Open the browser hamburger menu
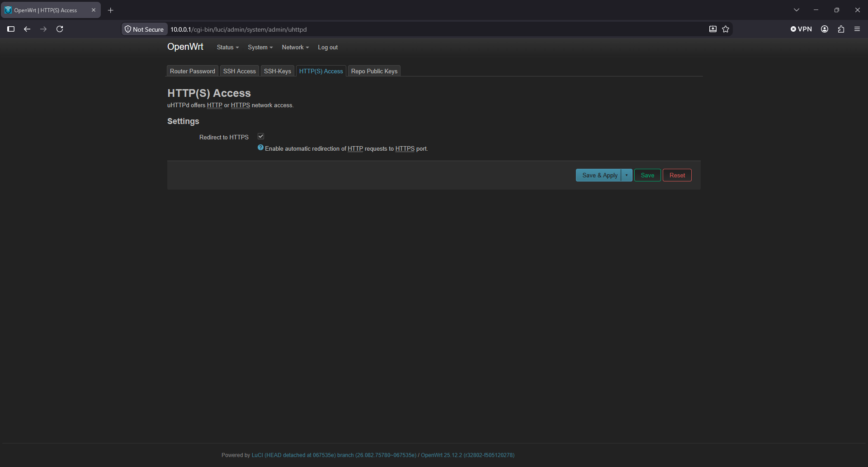 (x=857, y=29)
